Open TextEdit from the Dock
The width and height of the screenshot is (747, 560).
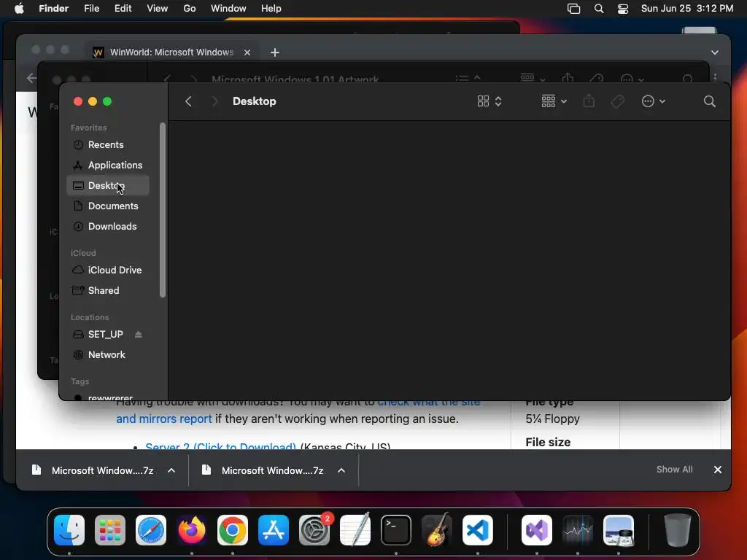pyautogui.click(x=355, y=530)
